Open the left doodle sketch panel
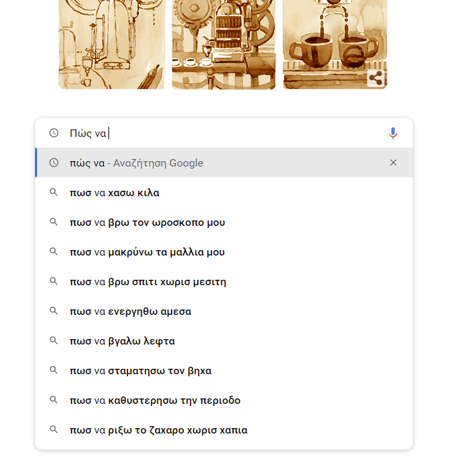454x476 pixels. click(111, 44)
